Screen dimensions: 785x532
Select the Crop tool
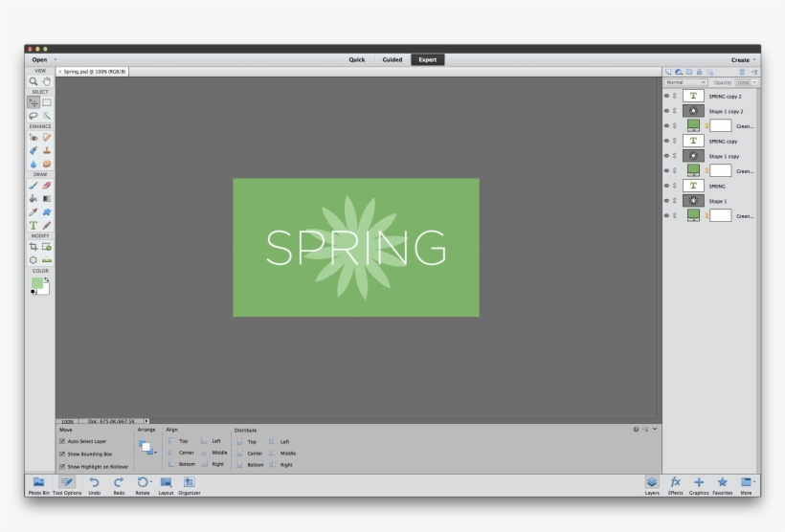(x=34, y=247)
